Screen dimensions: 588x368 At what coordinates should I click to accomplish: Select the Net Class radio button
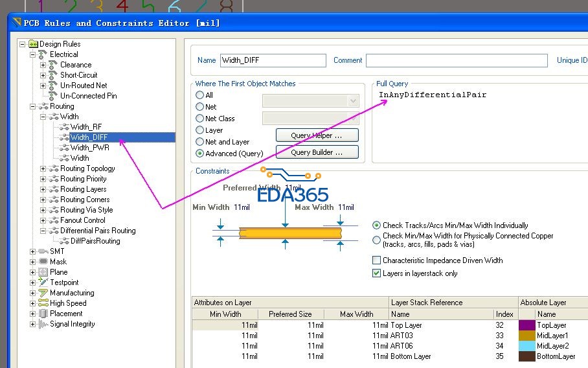tap(200, 119)
